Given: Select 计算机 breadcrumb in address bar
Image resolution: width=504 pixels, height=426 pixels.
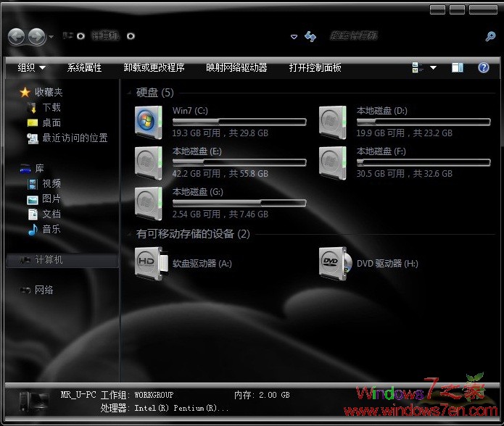Looking at the screenshot, I should [105, 35].
